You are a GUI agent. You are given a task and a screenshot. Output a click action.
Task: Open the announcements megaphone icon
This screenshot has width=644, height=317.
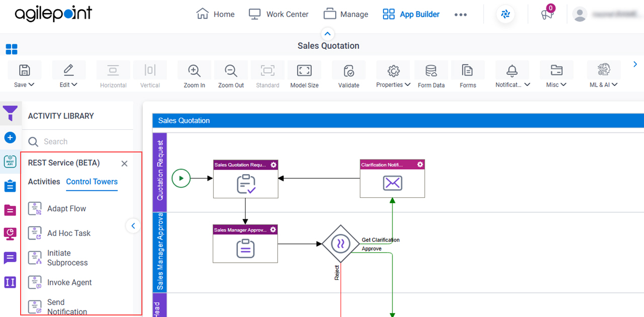click(547, 14)
